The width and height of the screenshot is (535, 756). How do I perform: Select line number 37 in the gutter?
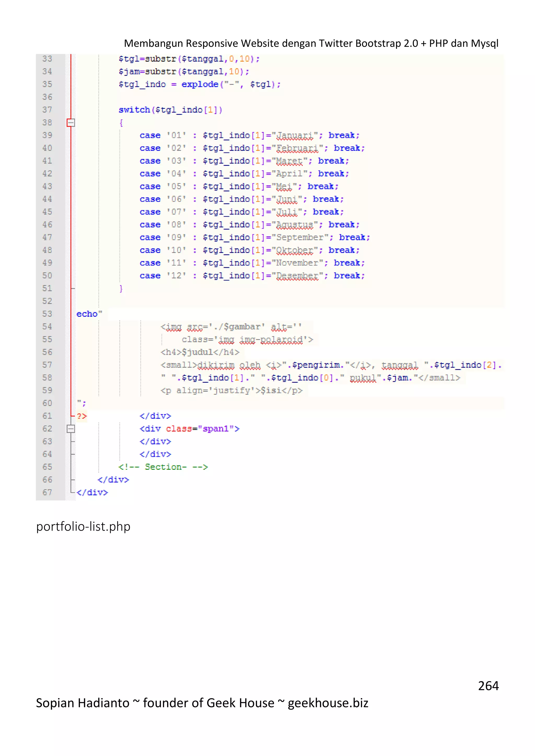(x=47, y=110)
